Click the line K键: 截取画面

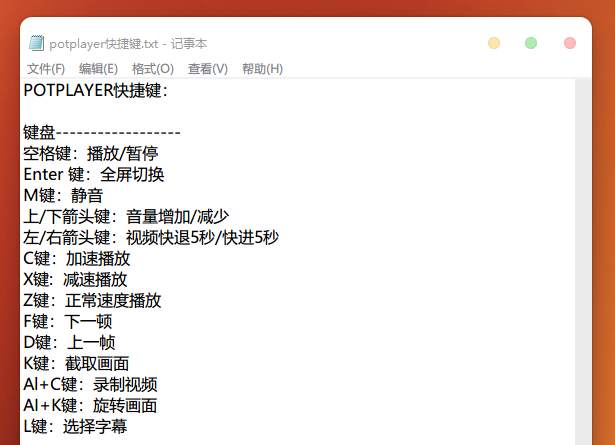pyautogui.click(x=76, y=364)
